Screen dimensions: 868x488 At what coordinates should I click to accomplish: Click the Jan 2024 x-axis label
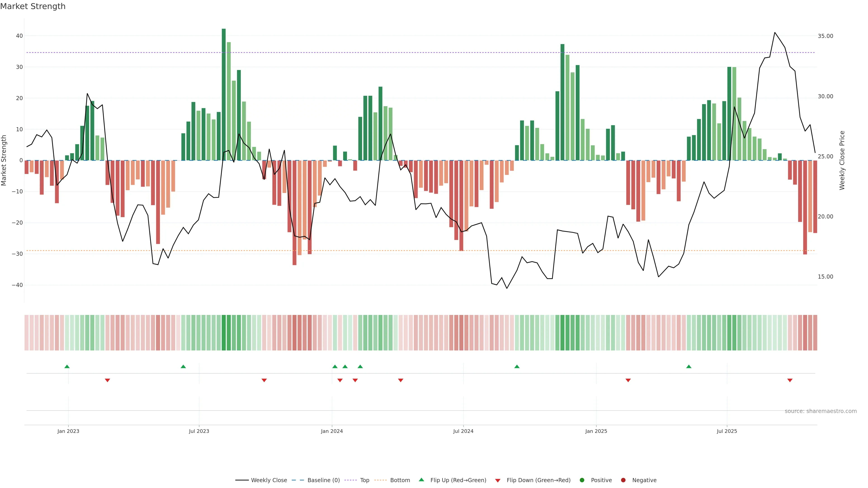pos(332,431)
